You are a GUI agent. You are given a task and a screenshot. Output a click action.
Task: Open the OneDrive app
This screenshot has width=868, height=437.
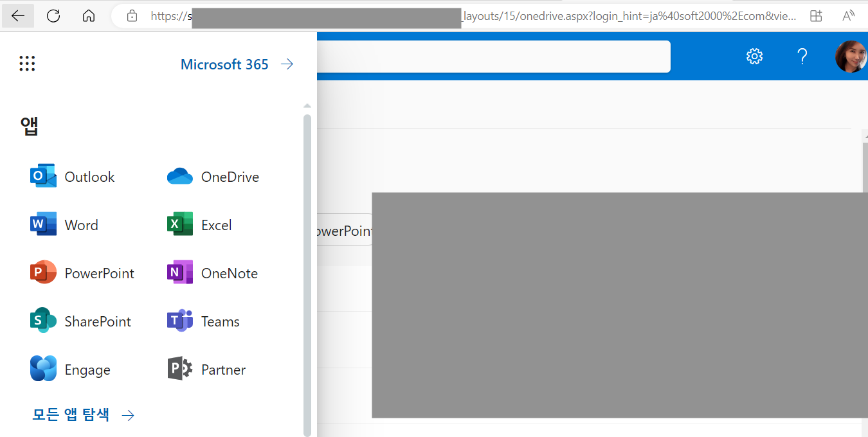(x=213, y=177)
